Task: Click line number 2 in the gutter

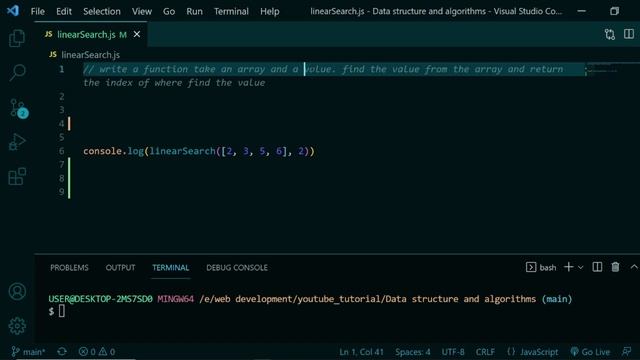Action: (x=62, y=96)
